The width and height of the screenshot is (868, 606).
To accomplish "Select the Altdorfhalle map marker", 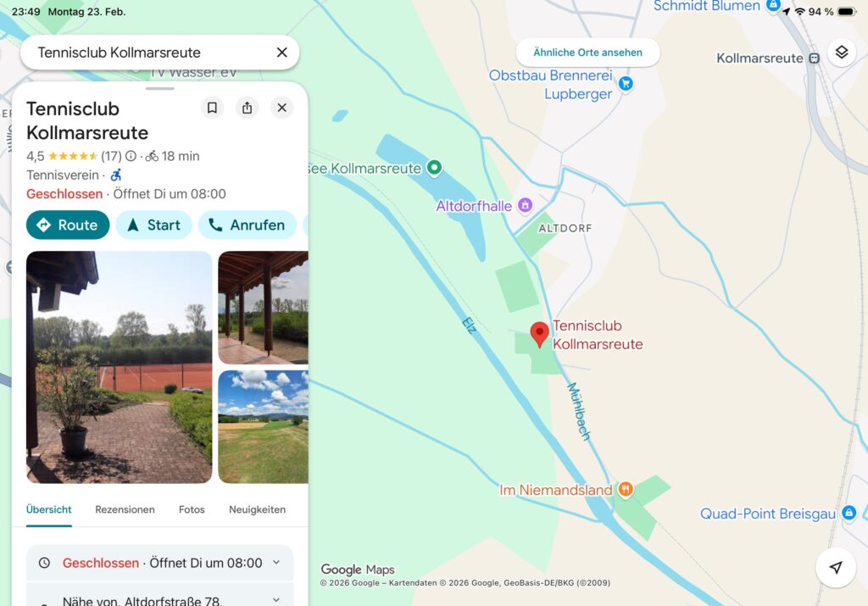I will [x=525, y=205].
